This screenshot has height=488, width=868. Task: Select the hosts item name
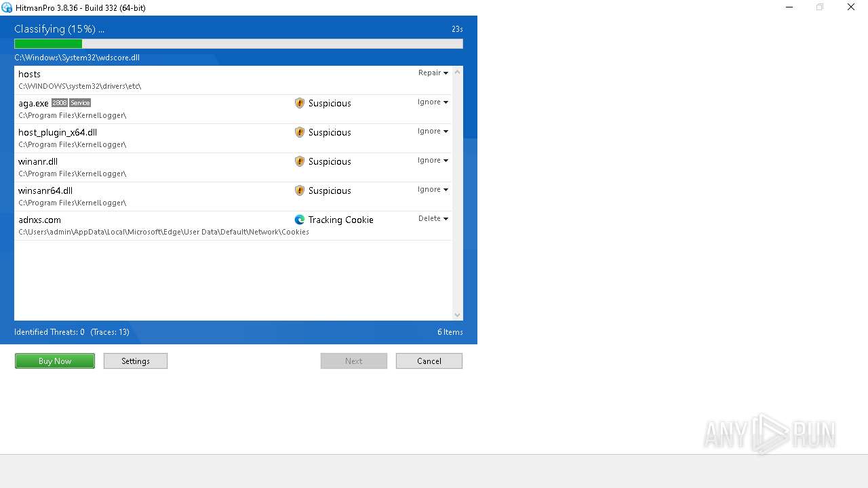[x=29, y=74]
